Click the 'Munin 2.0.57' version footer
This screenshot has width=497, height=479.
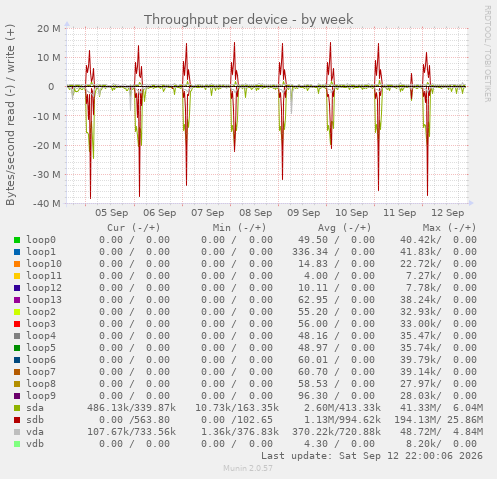248,468
